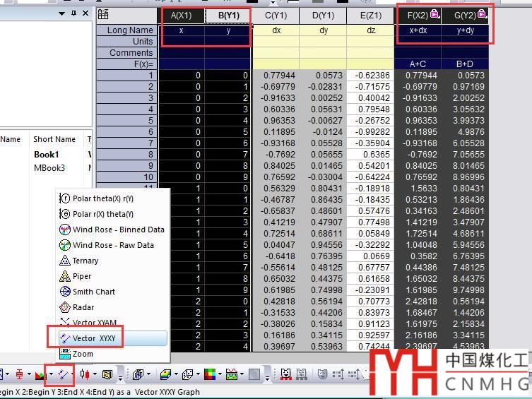
Task: Select column header C(Y1)
Action: pyautogui.click(x=276, y=16)
